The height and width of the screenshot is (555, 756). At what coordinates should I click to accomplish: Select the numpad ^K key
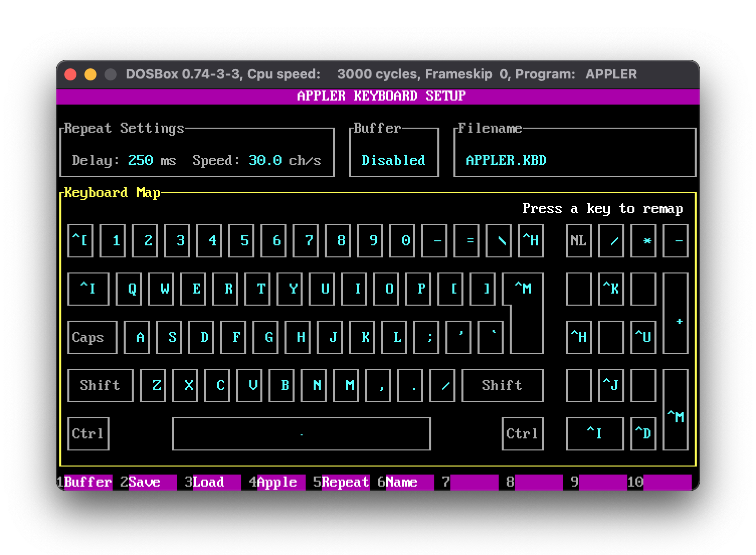click(x=611, y=289)
